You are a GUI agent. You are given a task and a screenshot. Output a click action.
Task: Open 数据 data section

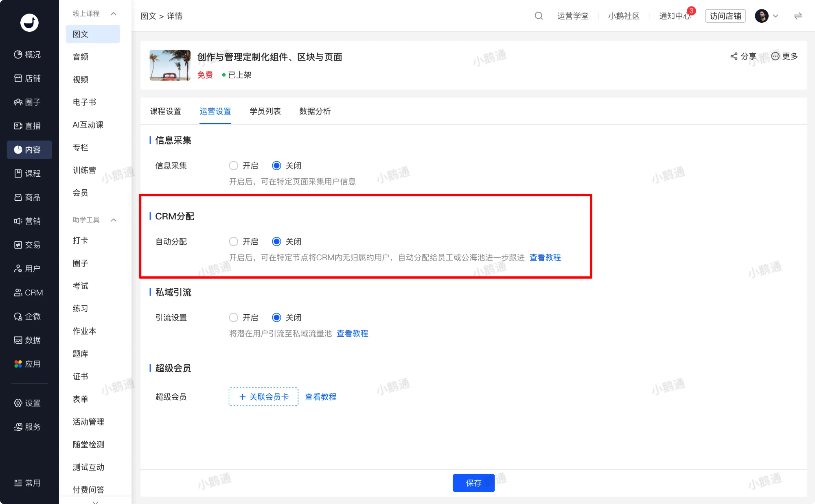(27, 340)
